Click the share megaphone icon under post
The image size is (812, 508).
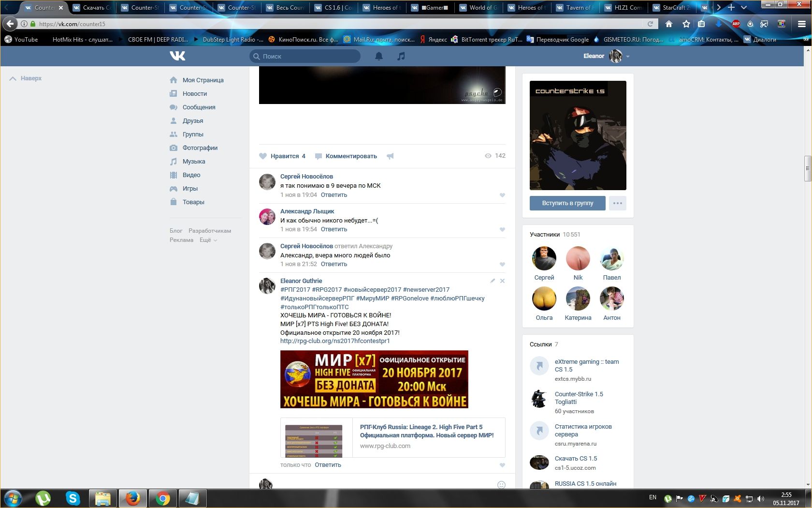tap(390, 156)
